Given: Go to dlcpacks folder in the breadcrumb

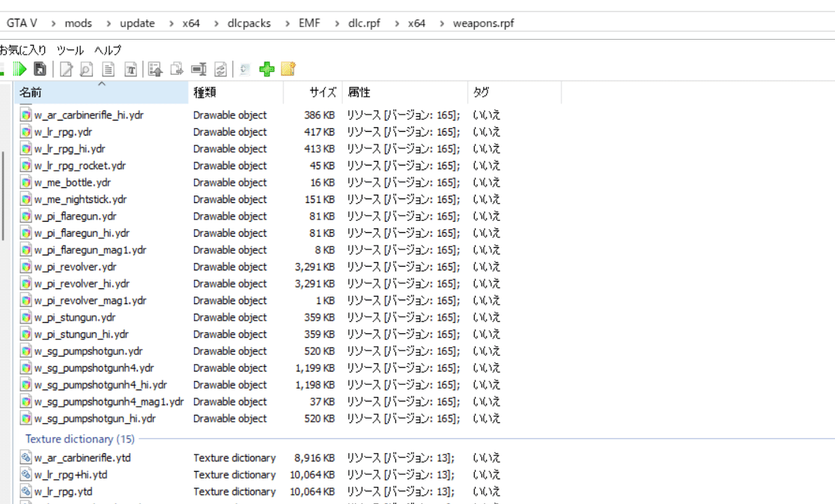Looking at the screenshot, I should [249, 23].
